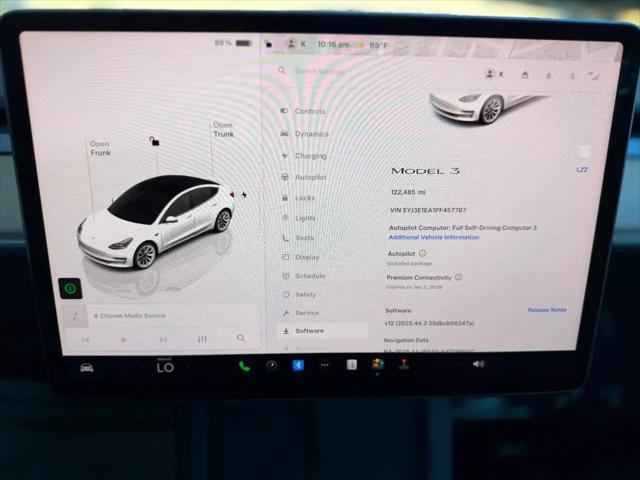
Task: Open the Bluetooth app in the dock
Action: click(x=298, y=365)
